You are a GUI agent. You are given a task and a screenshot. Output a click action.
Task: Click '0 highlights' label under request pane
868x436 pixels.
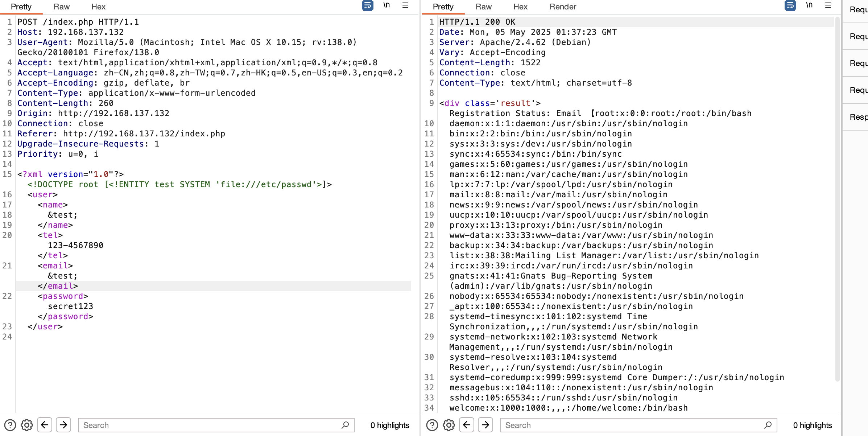390,425
